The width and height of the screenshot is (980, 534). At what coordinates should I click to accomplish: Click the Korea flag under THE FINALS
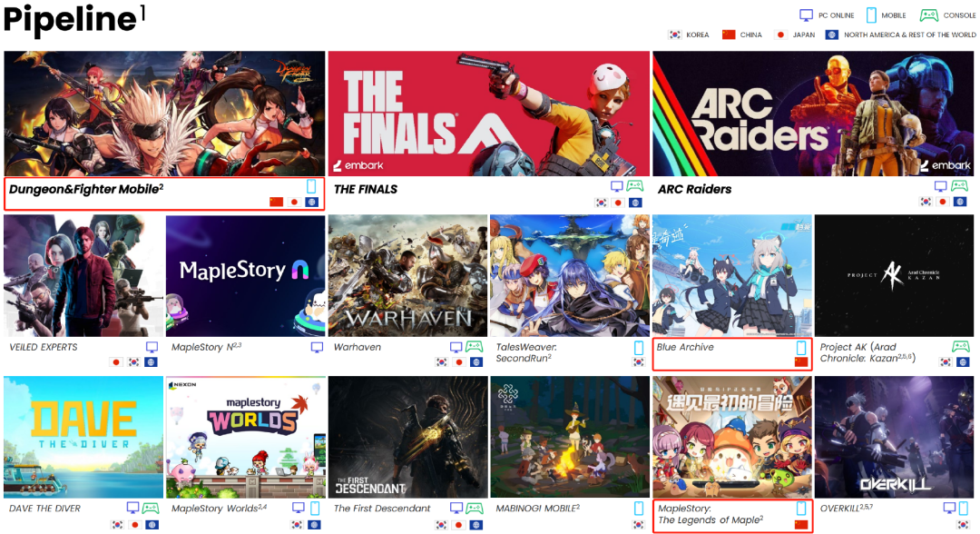pos(601,202)
